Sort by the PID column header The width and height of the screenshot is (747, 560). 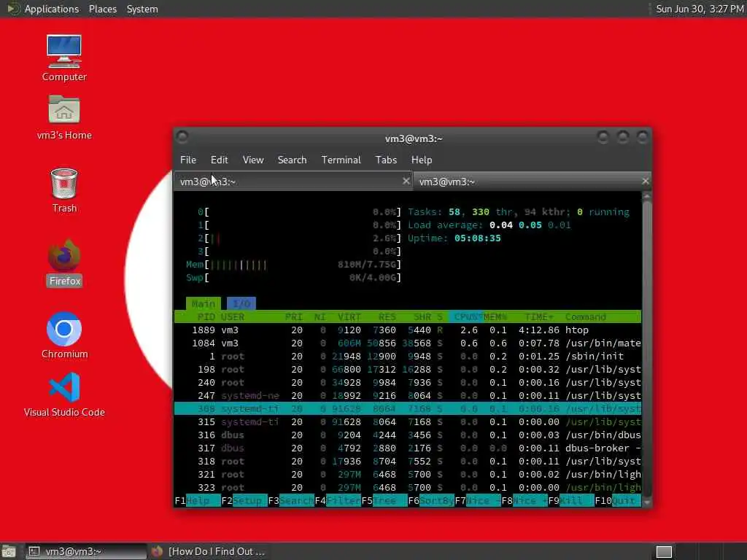tap(206, 316)
